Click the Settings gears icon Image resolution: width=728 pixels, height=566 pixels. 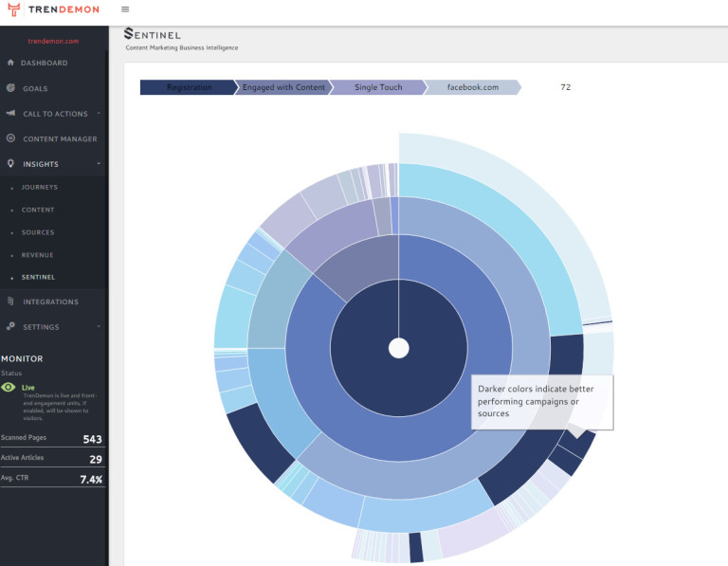click(10, 326)
